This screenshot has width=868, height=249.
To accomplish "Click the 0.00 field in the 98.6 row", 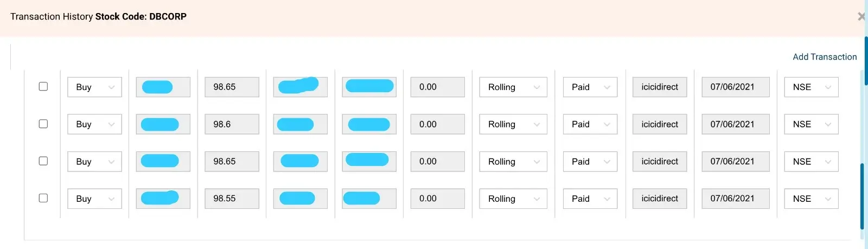I will pyautogui.click(x=437, y=124).
